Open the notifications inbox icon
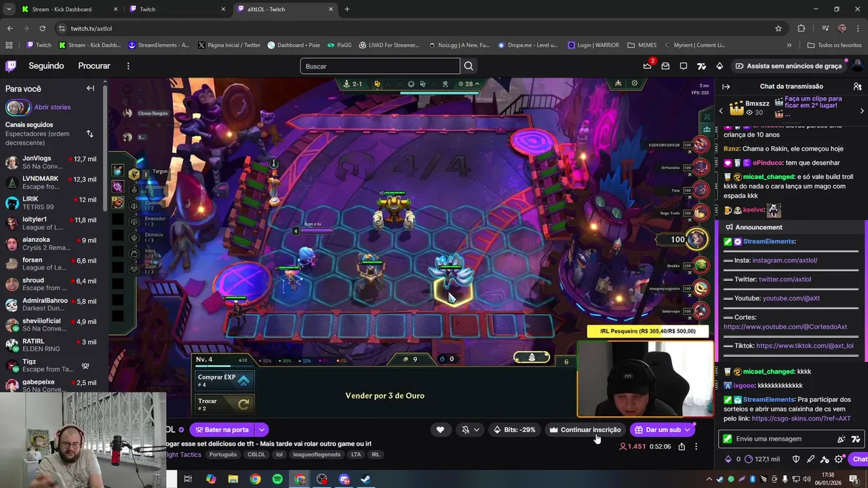 665,66
